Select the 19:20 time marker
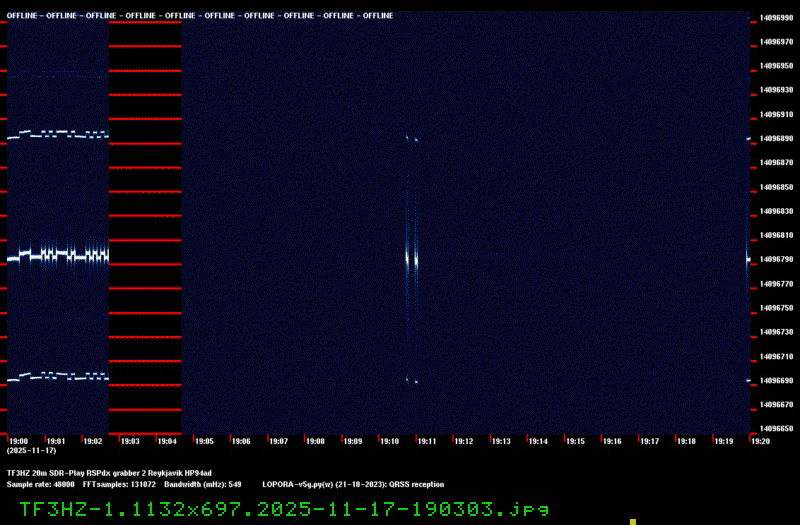The width and height of the screenshot is (800, 525). click(x=760, y=441)
